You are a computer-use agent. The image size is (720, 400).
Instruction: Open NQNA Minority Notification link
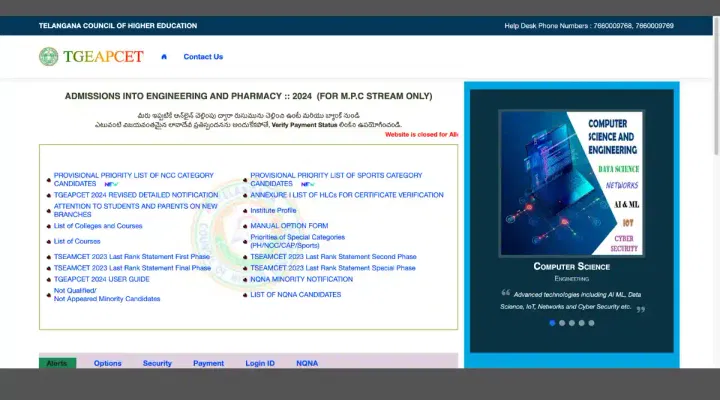[302, 279]
